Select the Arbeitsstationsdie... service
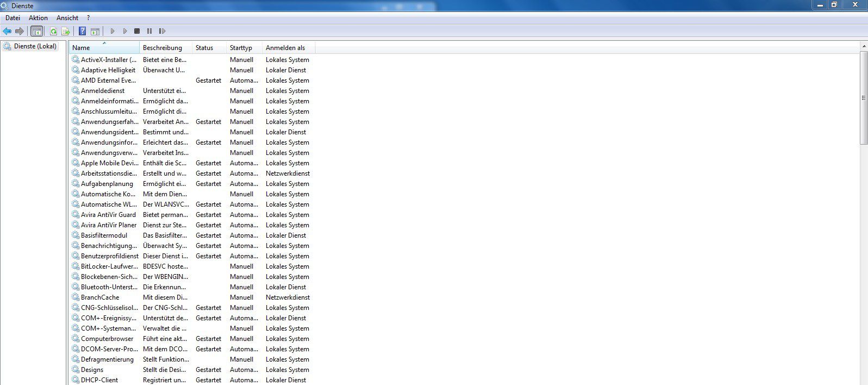Viewport: 868px width, 385px height. [193, 173]
